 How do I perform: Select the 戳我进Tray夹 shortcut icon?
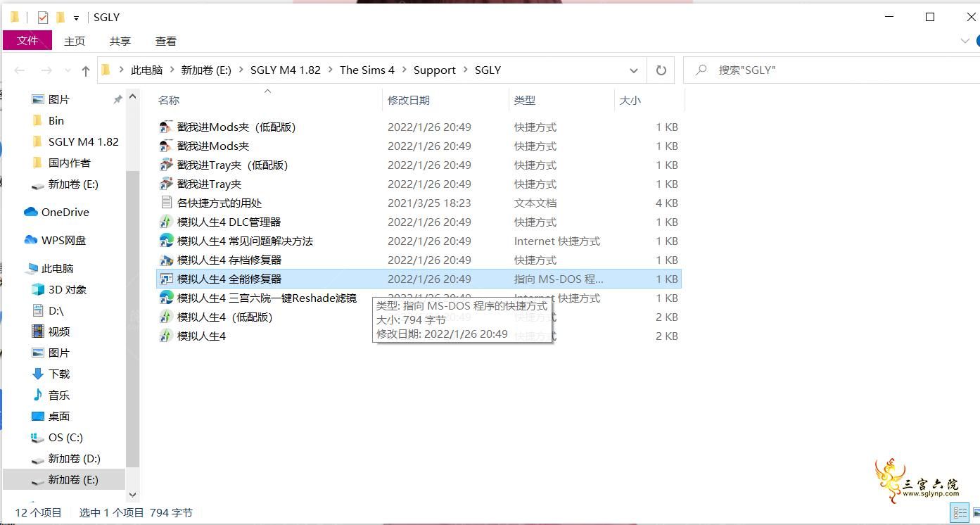[166, 184]
